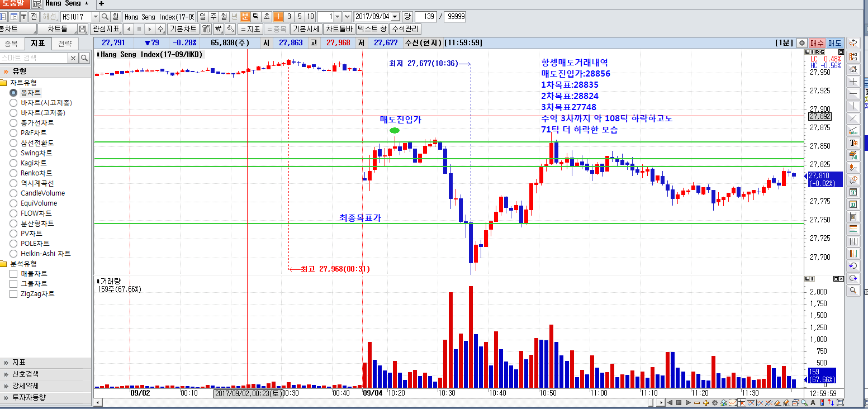Click the gear icon beside 매수 button
Screen dimensions: 868x409
[x=801, y=43]
